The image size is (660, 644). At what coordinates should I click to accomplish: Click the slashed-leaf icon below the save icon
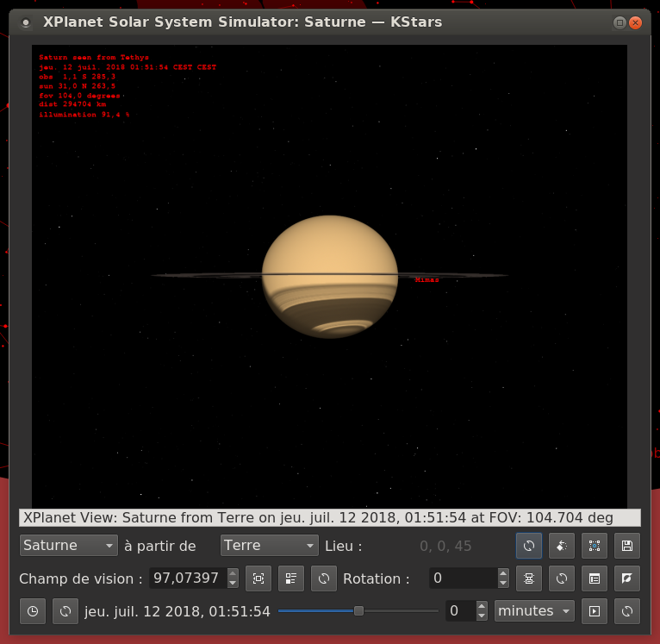[x=627, y=578]
